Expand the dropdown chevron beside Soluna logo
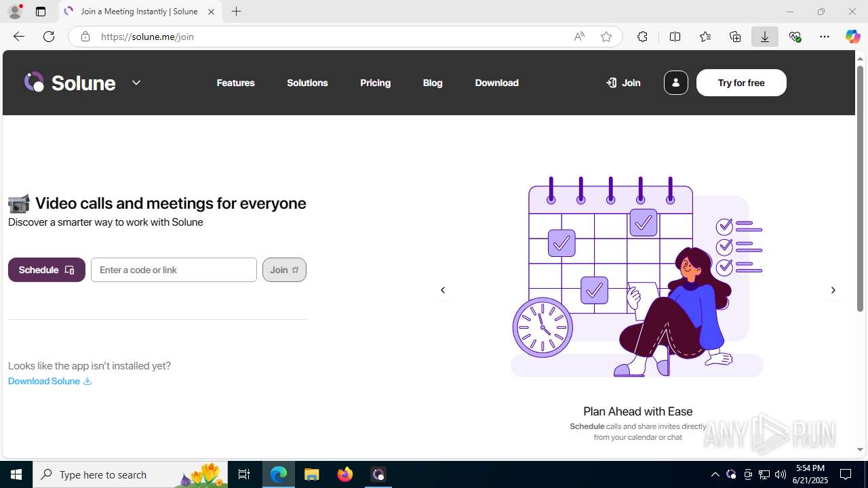Screen dimensions: 868x488 (136, 83)
